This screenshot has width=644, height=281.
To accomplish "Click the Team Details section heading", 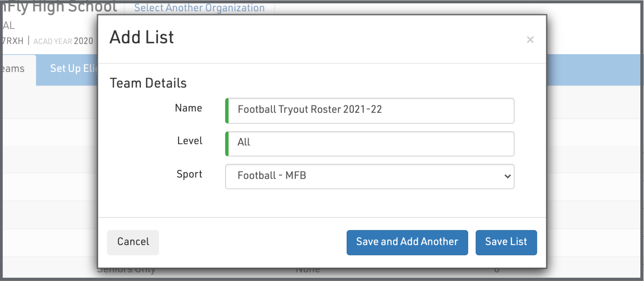I will (x=148, y=83).
